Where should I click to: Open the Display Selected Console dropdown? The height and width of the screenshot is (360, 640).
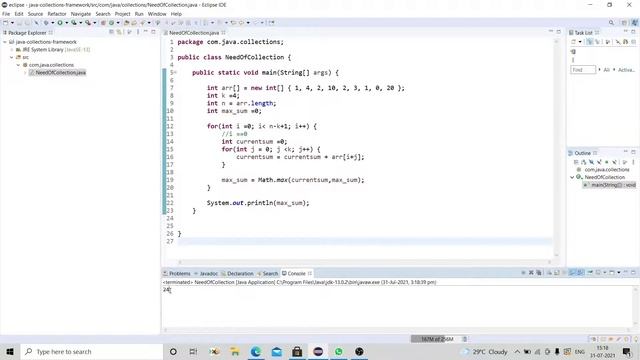604,272
